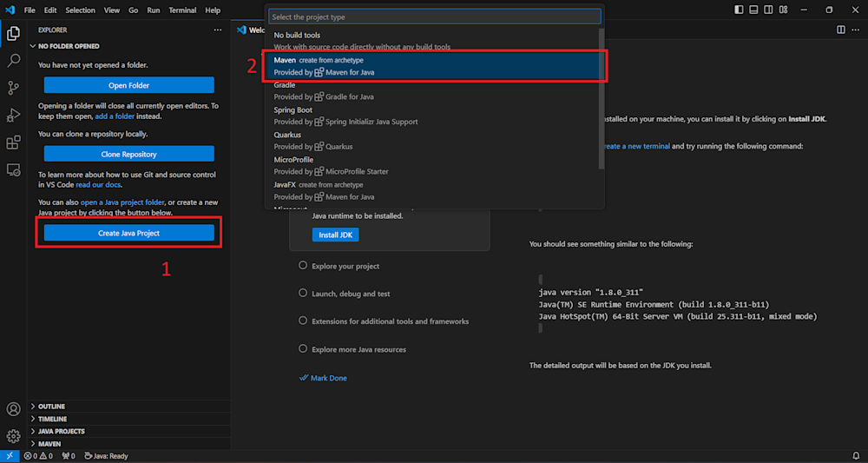This screenshot has height=463, width=868.
Task: Open the Help menu
Action: [213, 10]
